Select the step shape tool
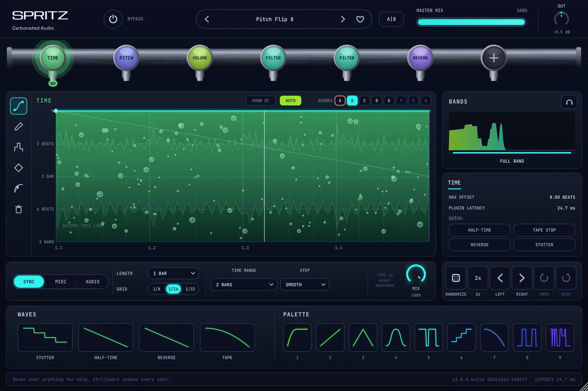 coord(19,147)
